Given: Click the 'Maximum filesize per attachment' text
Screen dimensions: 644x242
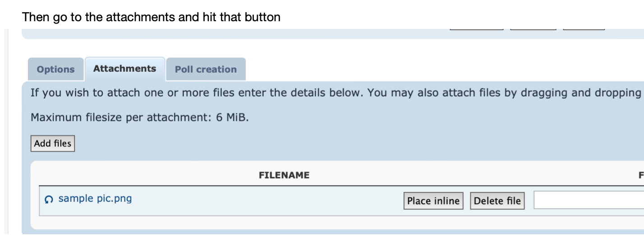Looking at the screenshot, I should 122,118.
